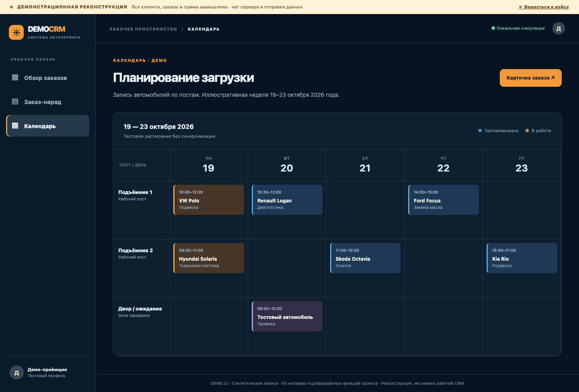This screenshot has height=392, width=579.
Task: Select the Skoda Octavia inspection card
Action: tap(365, 258)
